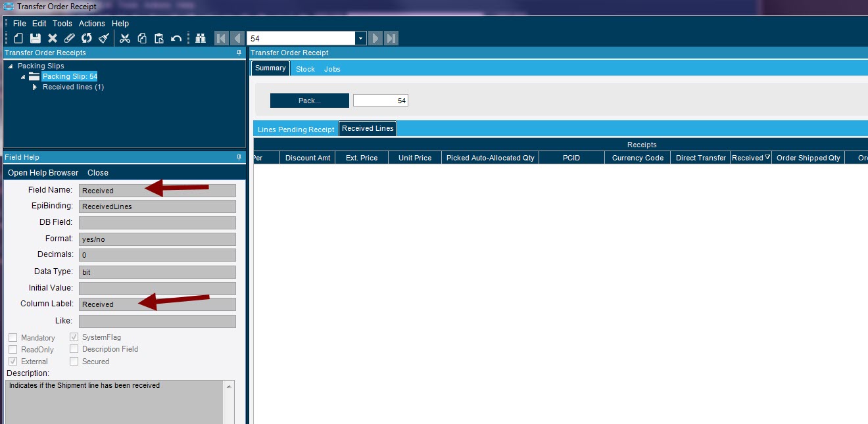Open search with the binoculars icon
The height and width of the screenshot is (424, 868).
(x=201, y=39)
